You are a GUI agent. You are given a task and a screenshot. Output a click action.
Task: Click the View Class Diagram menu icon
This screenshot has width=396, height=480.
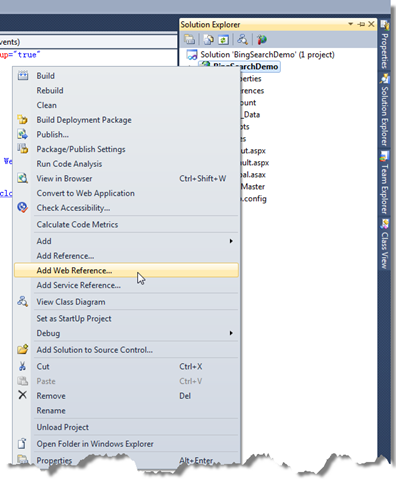click(x=23, y=302)
